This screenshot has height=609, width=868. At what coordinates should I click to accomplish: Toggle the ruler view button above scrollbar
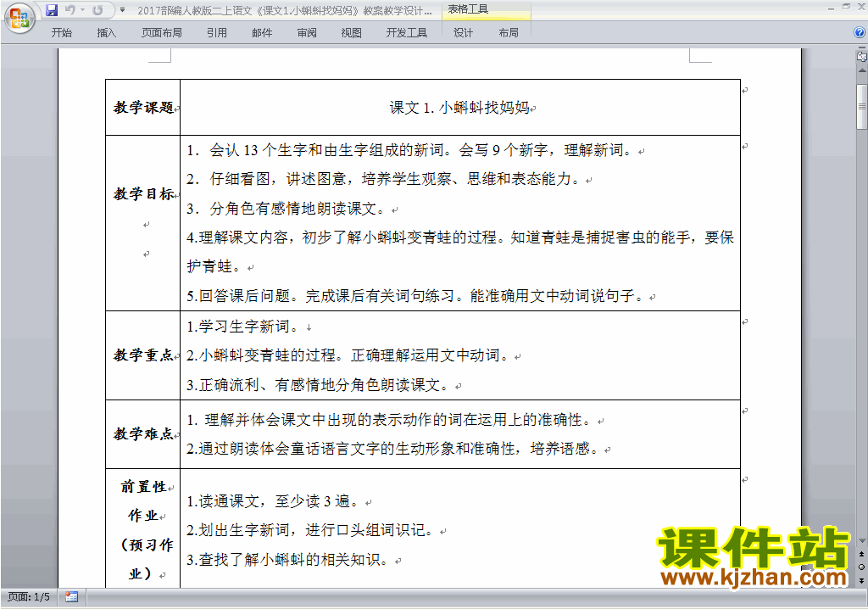861,57
